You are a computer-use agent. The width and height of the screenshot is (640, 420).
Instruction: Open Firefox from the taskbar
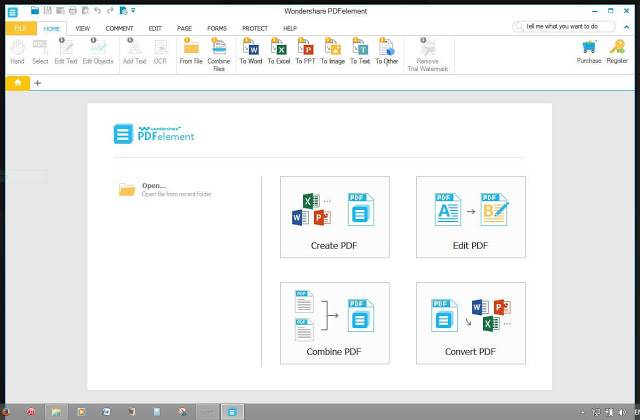6,412
